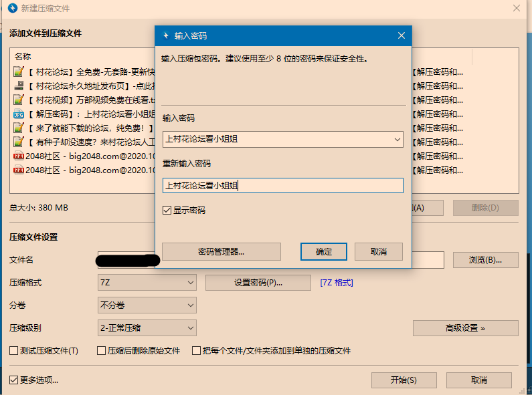Open the 压缩级别 dropdown list

coord(147,328)
